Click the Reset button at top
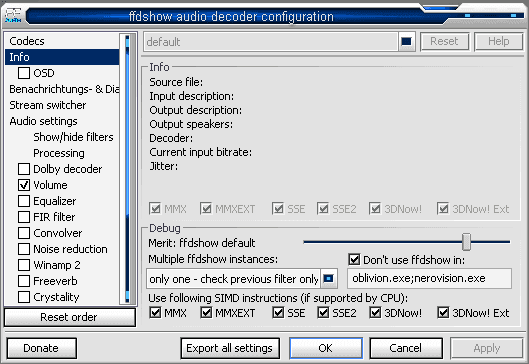529x364 pixels. point(444,41)
